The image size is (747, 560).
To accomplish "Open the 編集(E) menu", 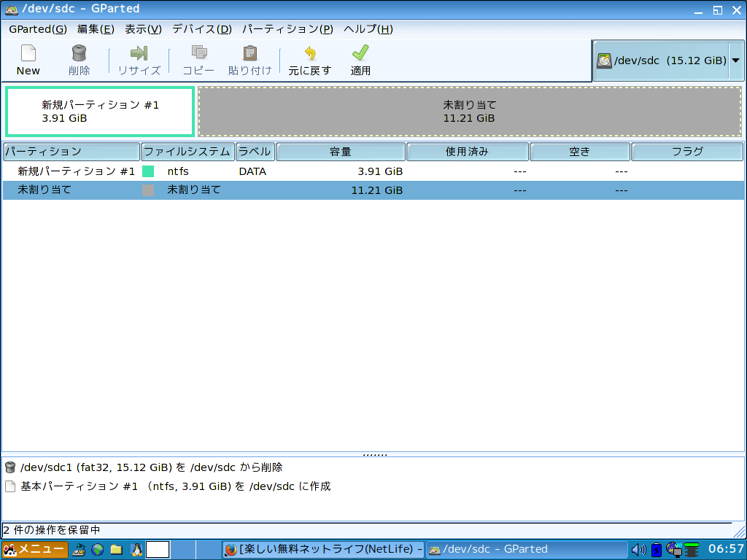I will click(x=96, y=29).
